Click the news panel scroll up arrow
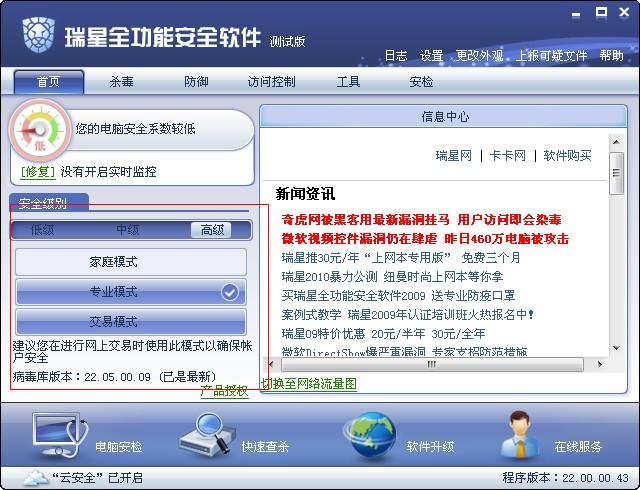This screenshot has width=640, height=490. [616, 142]
